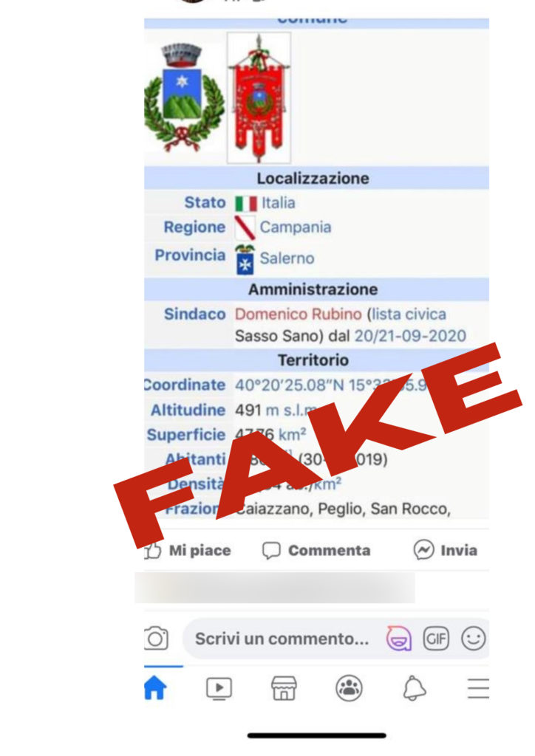Image resolution: width=535 pixels, height=756 pixels.
Task: Open the notifications bell
Action: pos(415,688)
